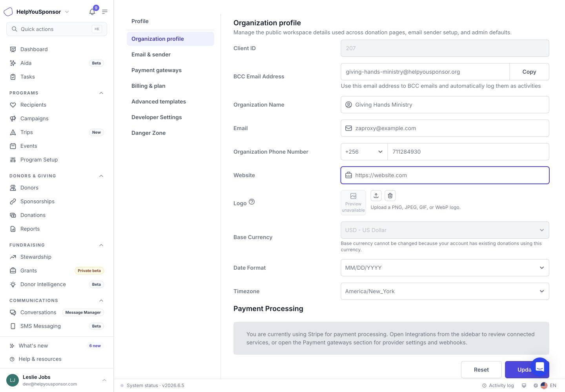The image size is (565, 392).
Task: Open the Recipients page
Action: click(56, 105)
